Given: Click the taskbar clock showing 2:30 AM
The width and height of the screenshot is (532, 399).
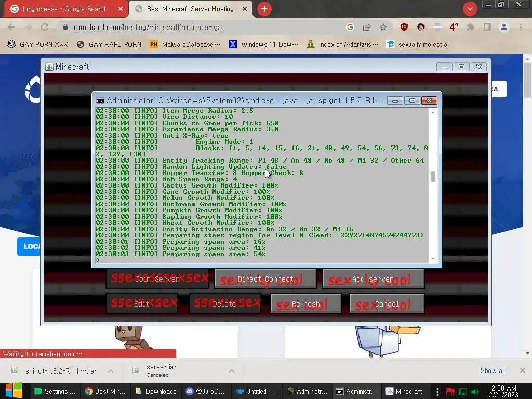Looking at the screenshot, I should point(503,391).
